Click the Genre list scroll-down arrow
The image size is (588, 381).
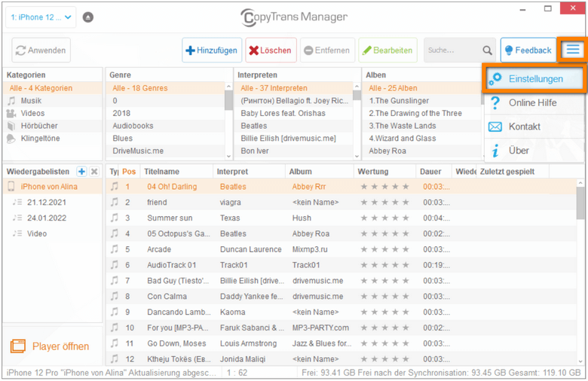coord(228,156)
